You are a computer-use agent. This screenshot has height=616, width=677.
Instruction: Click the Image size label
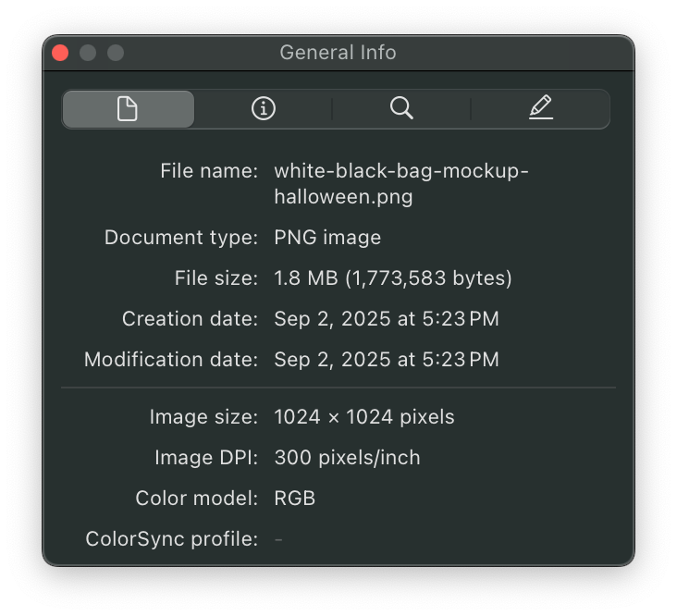tap(203, 417)
